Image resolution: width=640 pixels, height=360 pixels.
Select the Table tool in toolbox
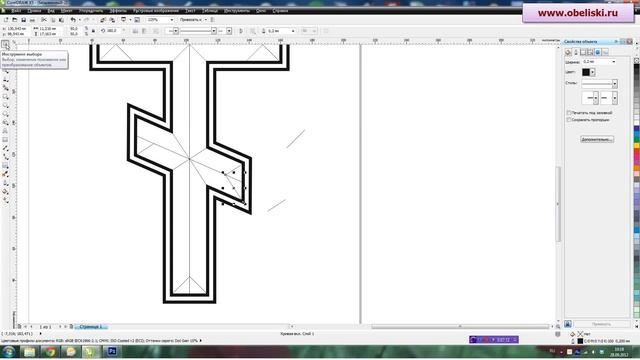tap(5, 140)
